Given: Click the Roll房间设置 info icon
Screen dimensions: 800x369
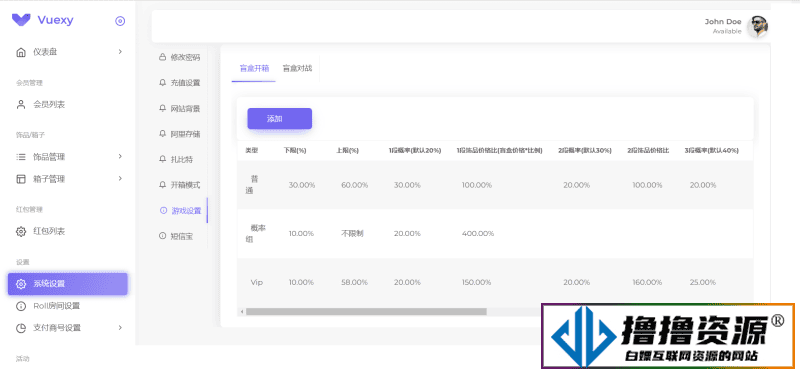Looking at the screenshot, I should [21, 306].
